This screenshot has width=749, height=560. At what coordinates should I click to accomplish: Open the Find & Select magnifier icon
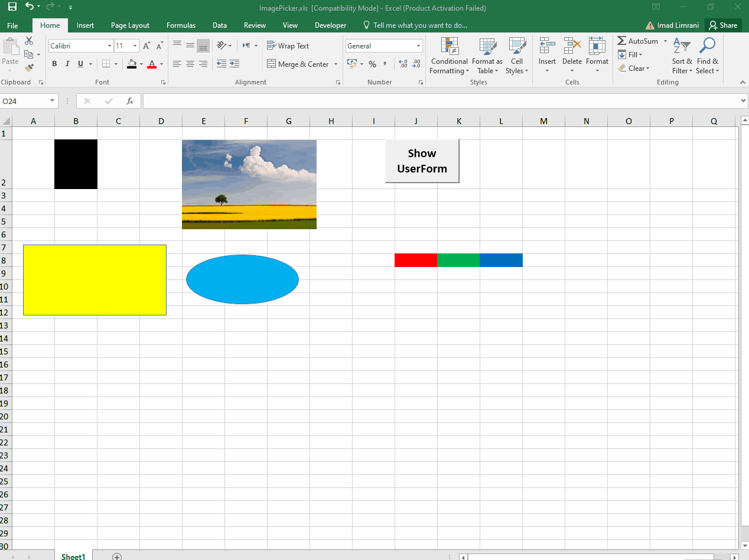pyautogui.click(x=707, y=47)
